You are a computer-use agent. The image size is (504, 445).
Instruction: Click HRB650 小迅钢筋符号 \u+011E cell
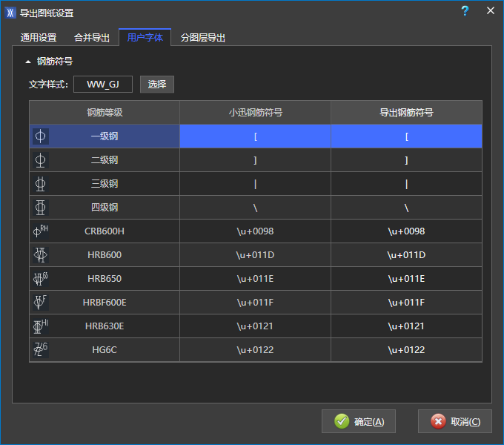pyautogui.click(x=255, y=279)
